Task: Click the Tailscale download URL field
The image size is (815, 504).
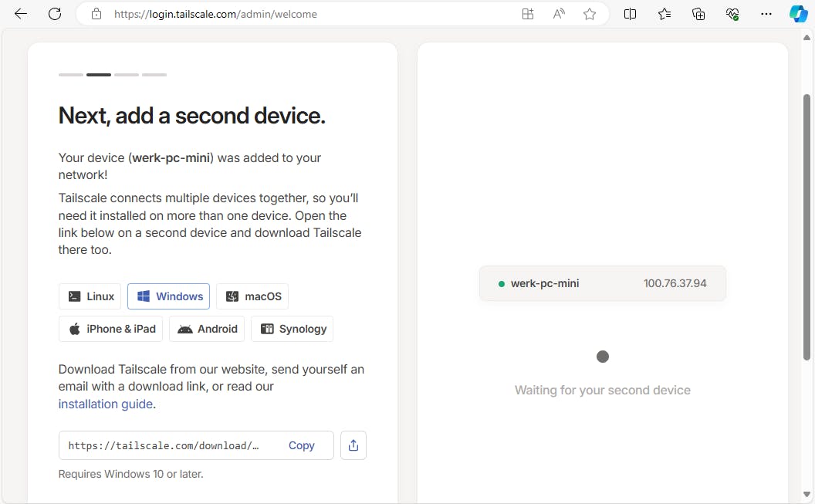Action: pos(164,445)
